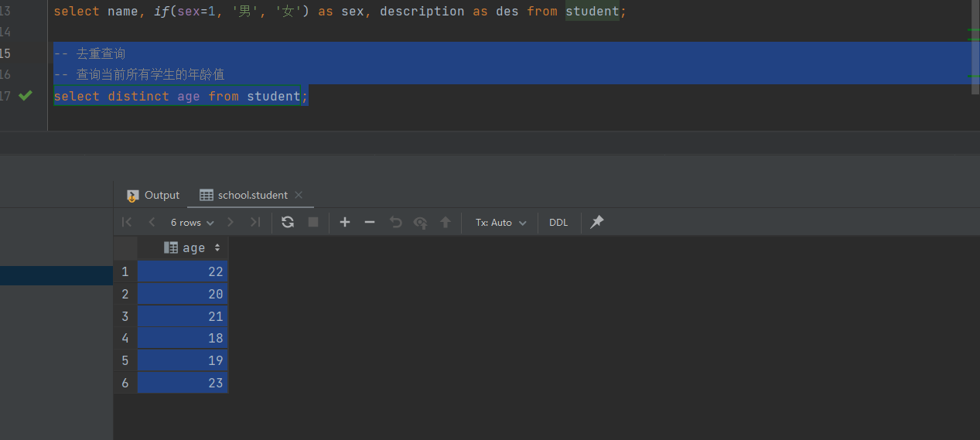Submit changes with the up arrow

point(446,222)
